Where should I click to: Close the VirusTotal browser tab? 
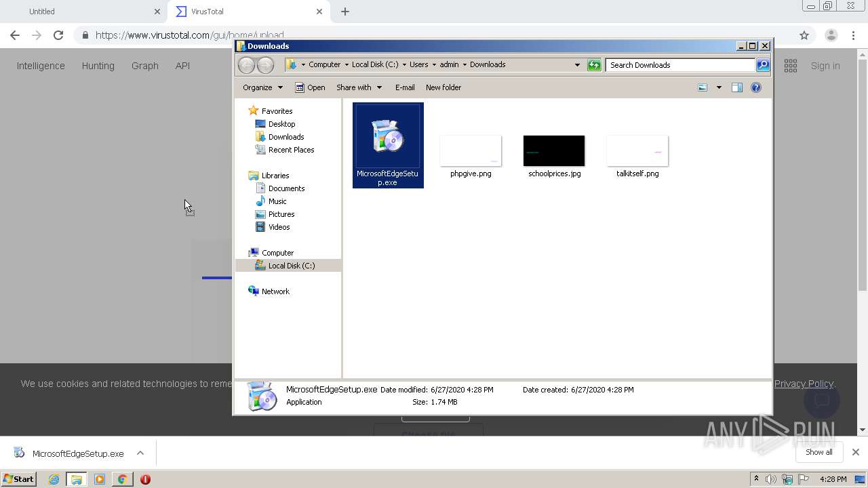[x=319, y=12]
